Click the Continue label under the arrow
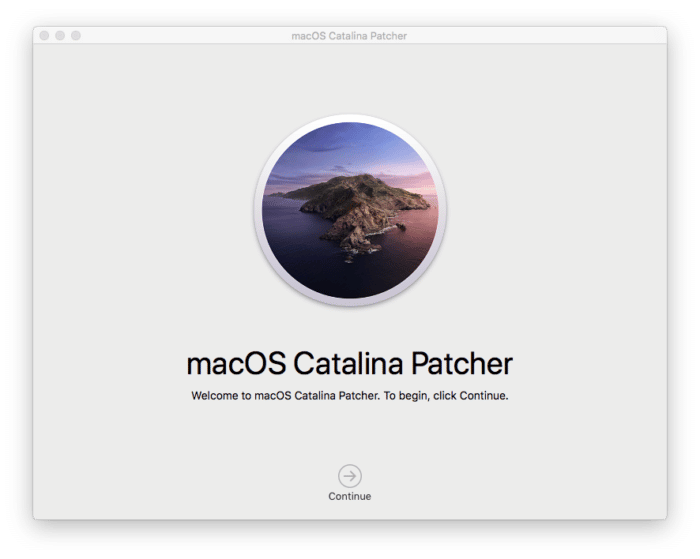 click(350, 496)
